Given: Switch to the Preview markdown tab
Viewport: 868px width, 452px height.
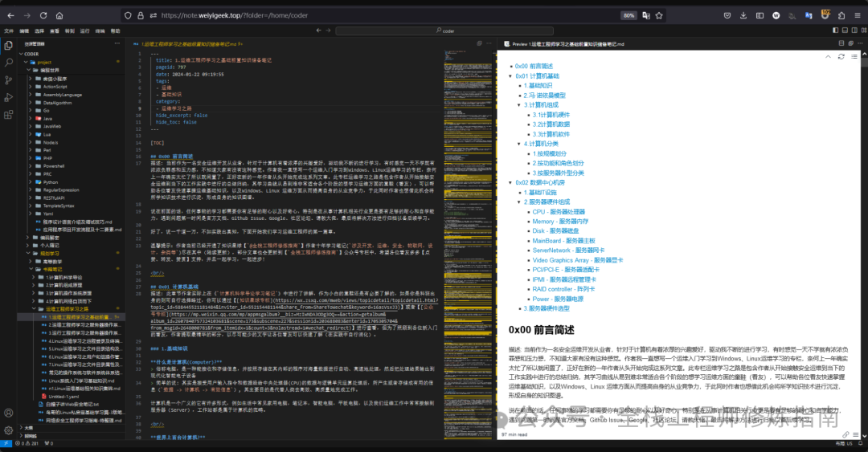Looking at the screenshot, I should tap(565, 43).
